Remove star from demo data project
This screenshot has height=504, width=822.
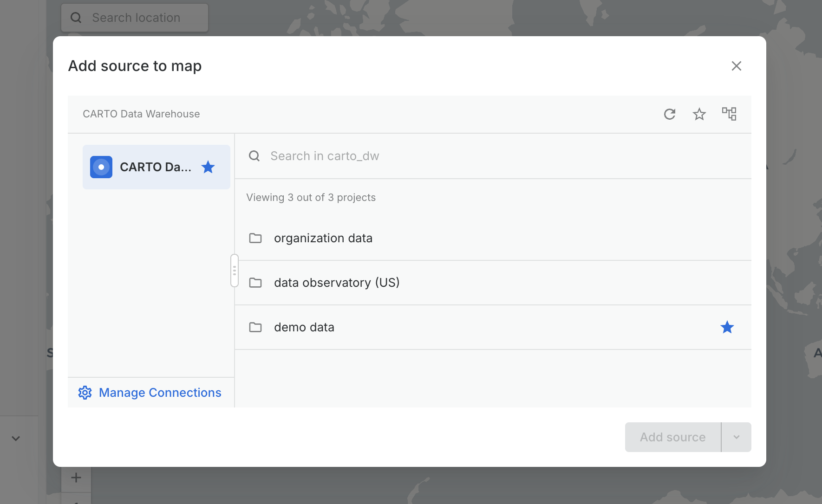click(x=727, y=328)
